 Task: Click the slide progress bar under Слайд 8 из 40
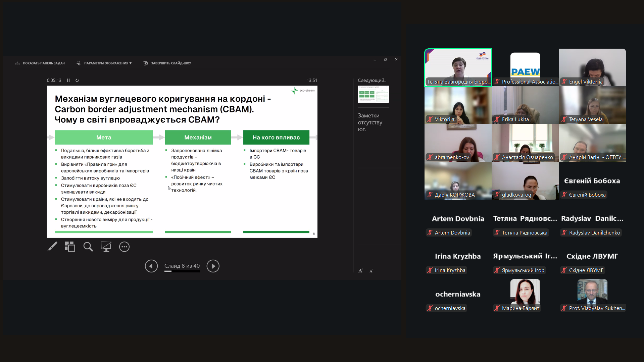coord(182,271)
